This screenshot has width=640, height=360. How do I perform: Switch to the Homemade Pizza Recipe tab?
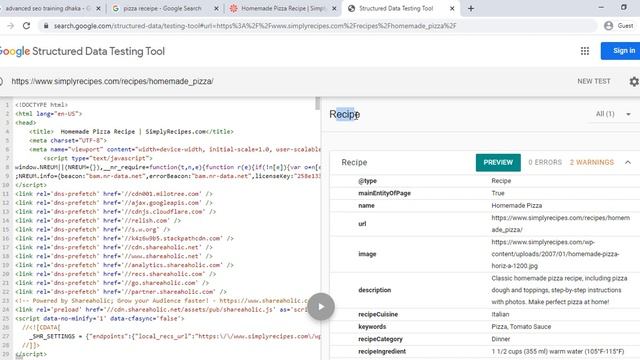point(283,8)
